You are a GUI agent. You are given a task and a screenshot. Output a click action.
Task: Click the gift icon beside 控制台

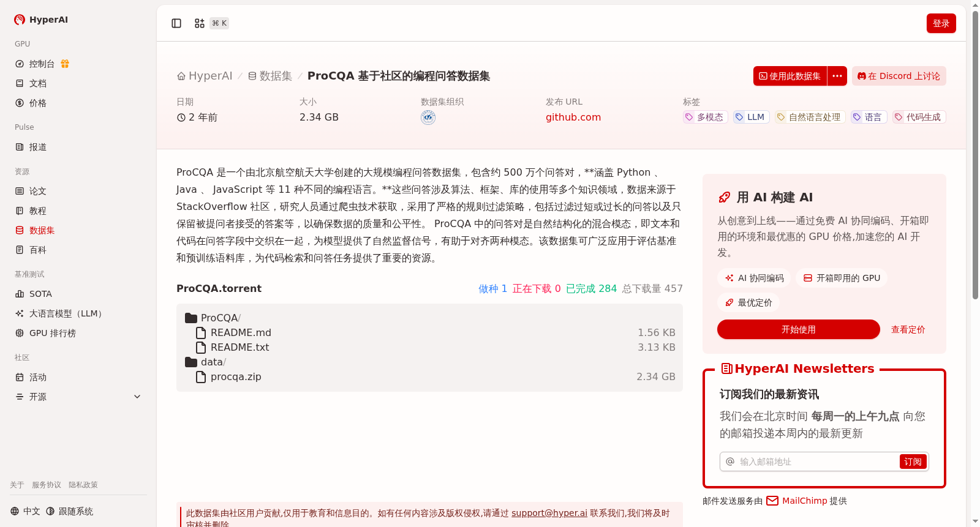65,64
